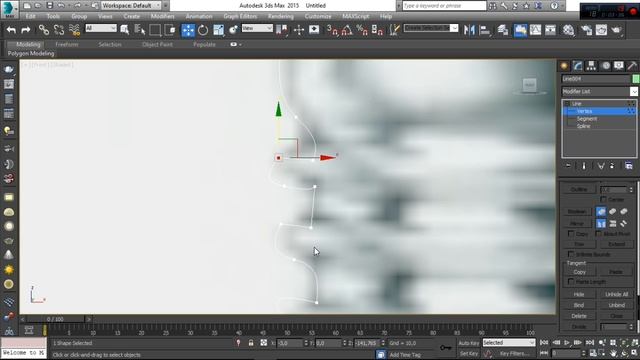Open the Display command panel tab
The image size is (640, 360).
click(x=619, y=66)
